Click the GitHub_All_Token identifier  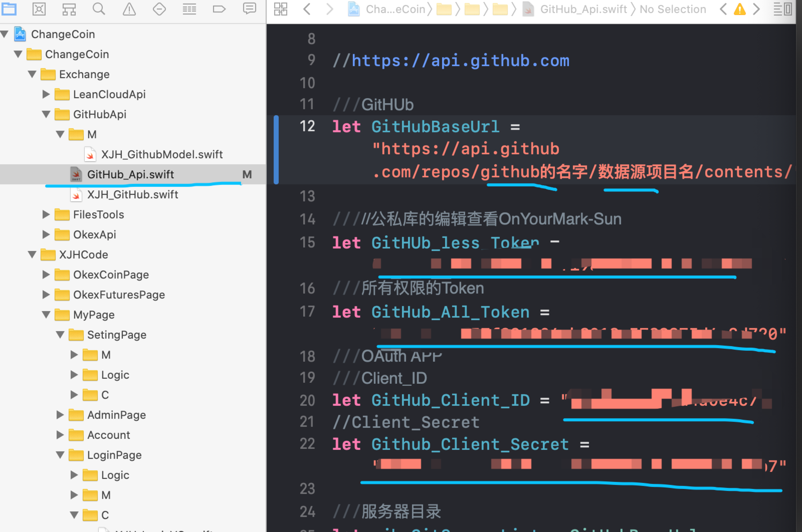(450, 312)
